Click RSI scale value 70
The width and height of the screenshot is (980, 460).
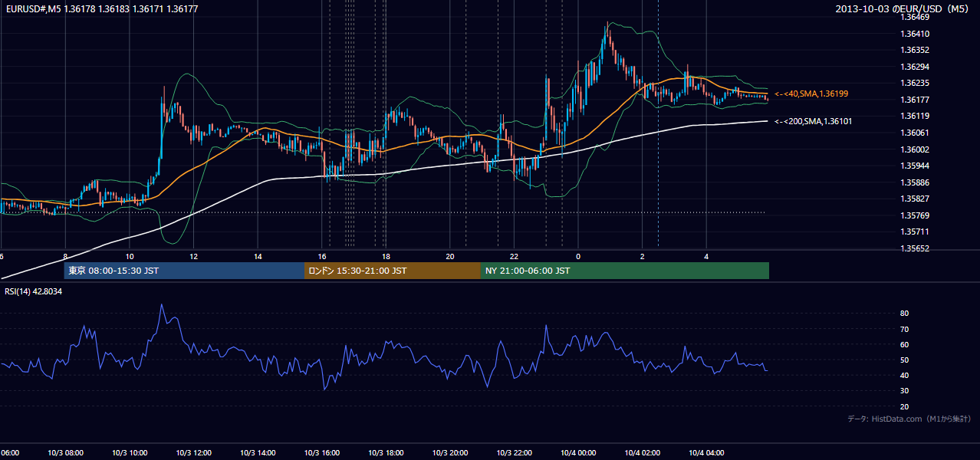(905, 329)
